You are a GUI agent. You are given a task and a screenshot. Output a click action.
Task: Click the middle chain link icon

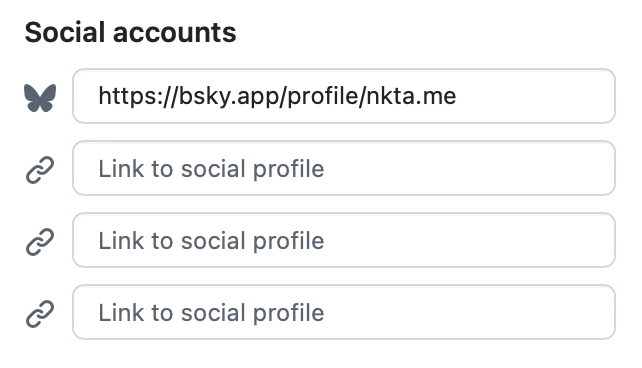(40, 242)
